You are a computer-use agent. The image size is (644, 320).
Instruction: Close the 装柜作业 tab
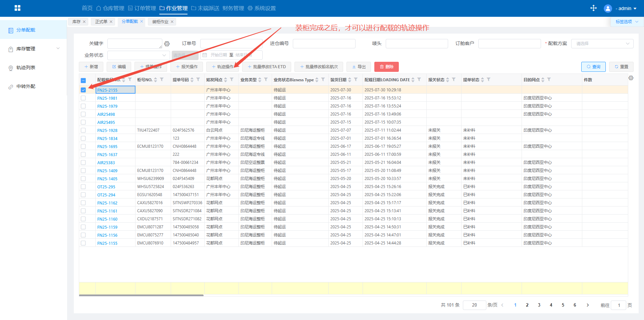172,22
